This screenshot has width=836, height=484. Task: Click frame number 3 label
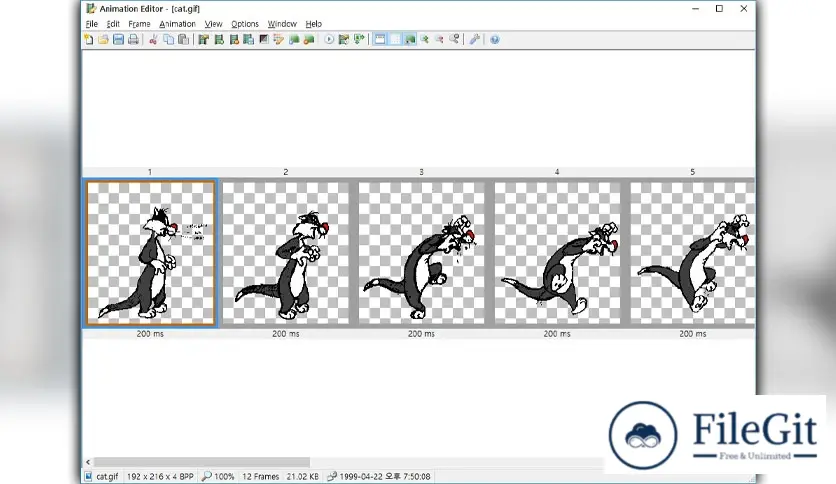pyautogui.click(x=421, y=172)
